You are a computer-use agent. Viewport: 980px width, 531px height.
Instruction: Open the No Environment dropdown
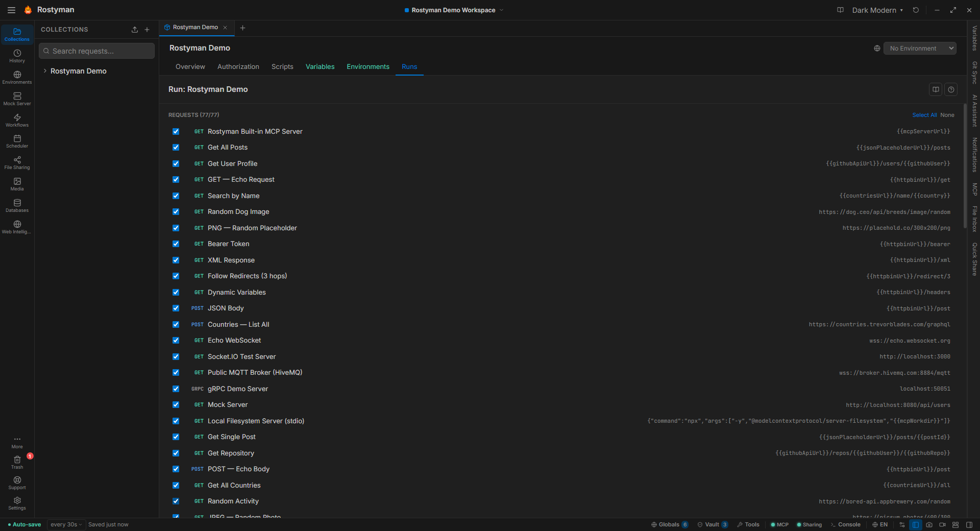(920, 49)
